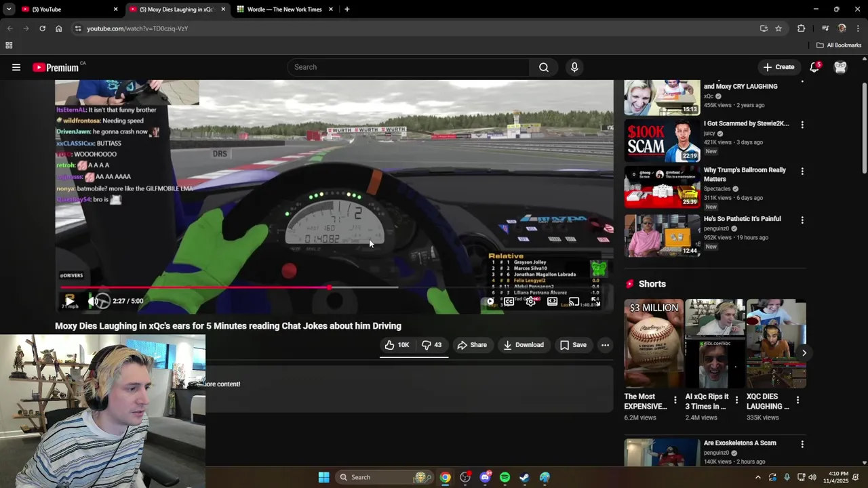Bookmark this page with the star
The image size is (868, 488).
coord(778,28)
